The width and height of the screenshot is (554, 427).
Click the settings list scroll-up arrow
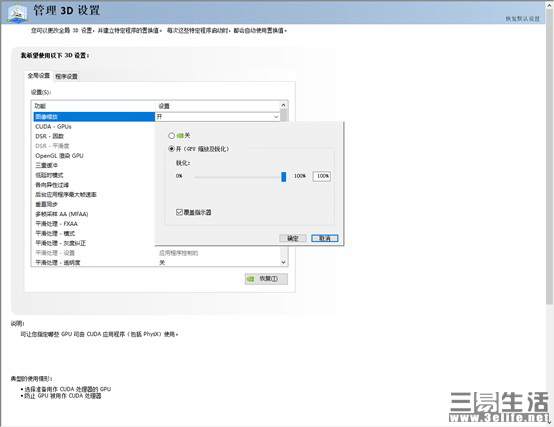click(283, 105)
